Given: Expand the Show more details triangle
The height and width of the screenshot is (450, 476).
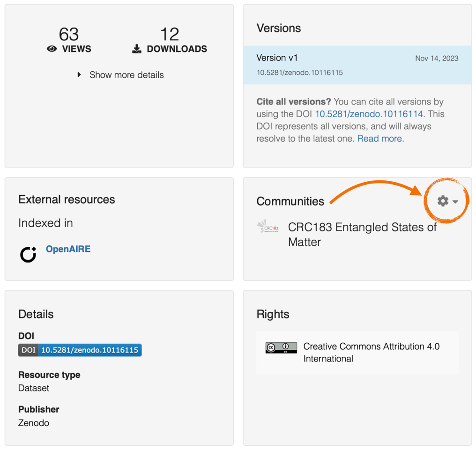Looking at the screenshot, I should (x=79, y=74).
